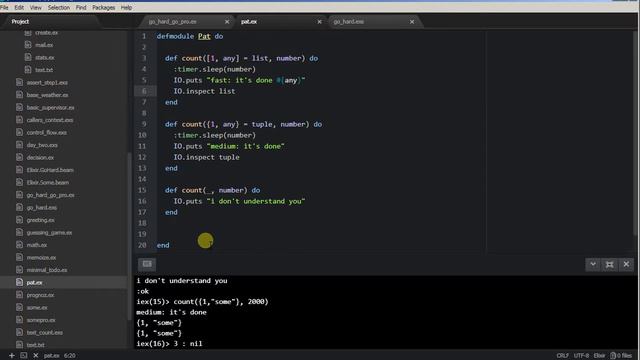
Task: Open minimal_todo.ex file
Action: 47,270
